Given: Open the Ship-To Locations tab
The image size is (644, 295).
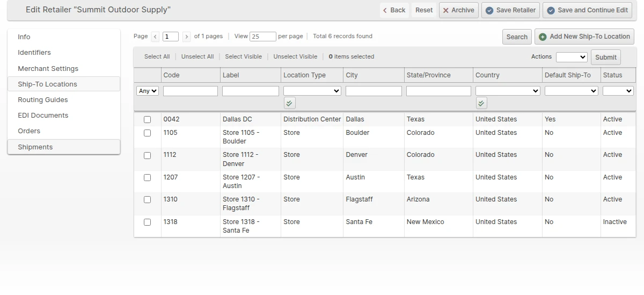Looking at the screenshot, I should 64,84.
